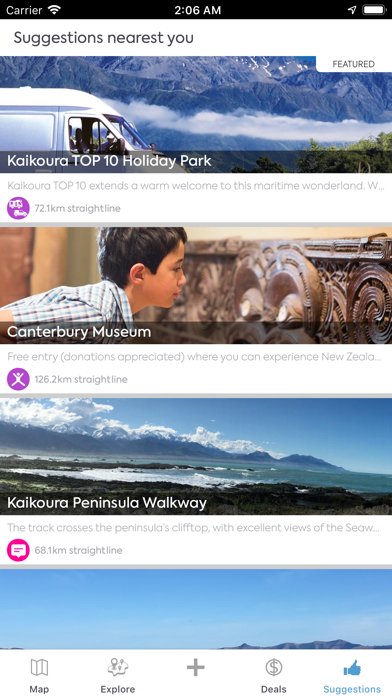Select the Suggestions thumbs-up icon
The image size is (392, 696).
[x=352, y=668]
